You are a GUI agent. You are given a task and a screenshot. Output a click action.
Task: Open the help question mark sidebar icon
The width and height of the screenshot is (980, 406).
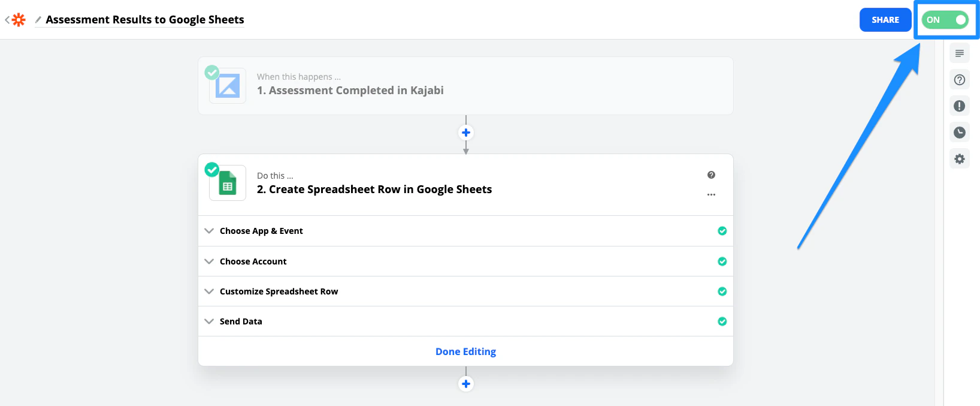point(959,80)
